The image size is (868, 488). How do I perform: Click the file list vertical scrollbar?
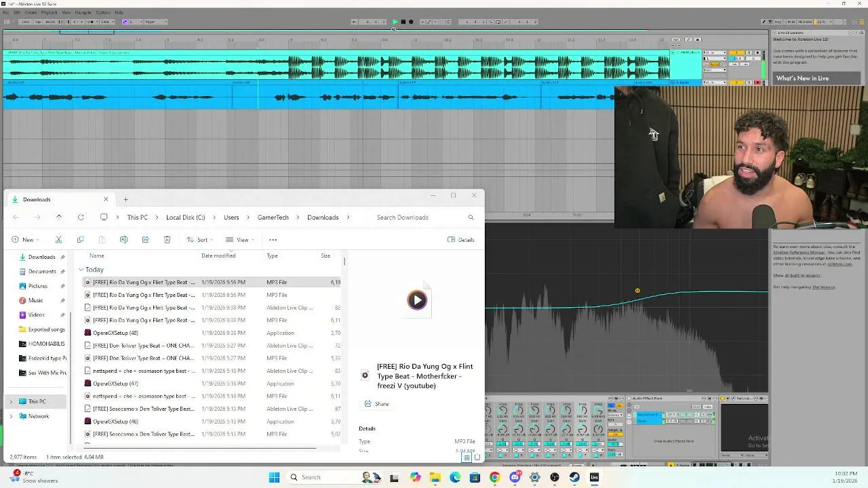point(344,261)
